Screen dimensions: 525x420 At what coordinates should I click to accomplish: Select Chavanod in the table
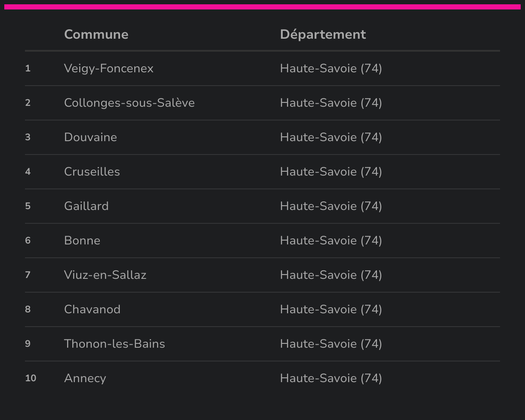click(92, 309)
